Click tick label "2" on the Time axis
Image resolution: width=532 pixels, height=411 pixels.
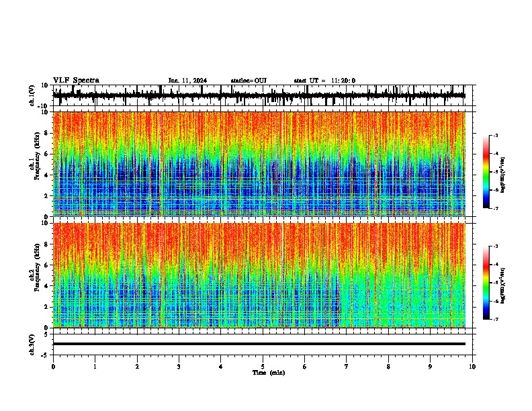pyautogui.click(x=137, y=367)
